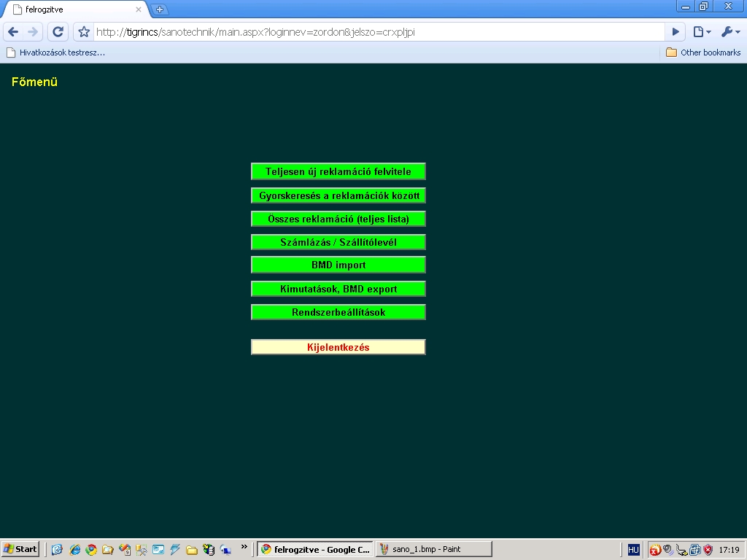Restore down the Chrome window

click(x=704, y=7)
